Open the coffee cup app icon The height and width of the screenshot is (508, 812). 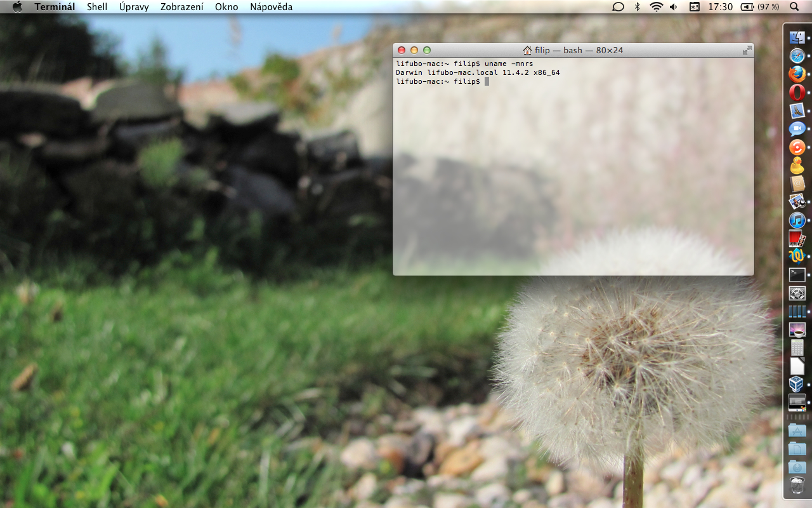(797, 330)
